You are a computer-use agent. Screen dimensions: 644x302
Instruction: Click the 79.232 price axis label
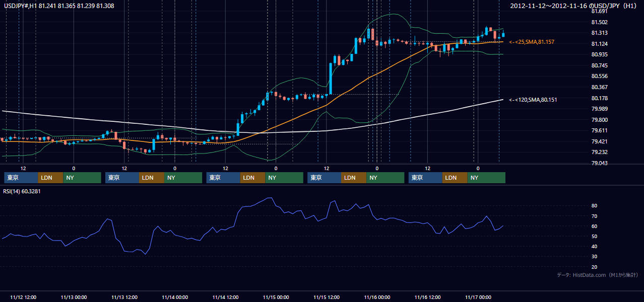(599, 153)
